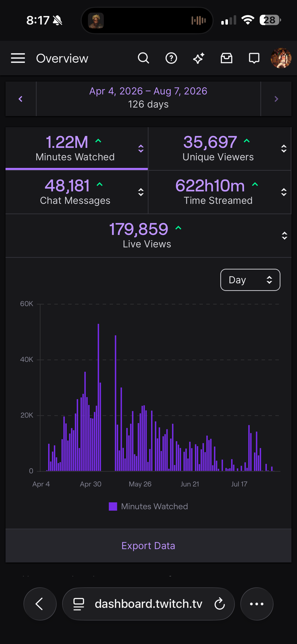
Task: Open the whispers chat bubble icon
Action: point(254,58)
